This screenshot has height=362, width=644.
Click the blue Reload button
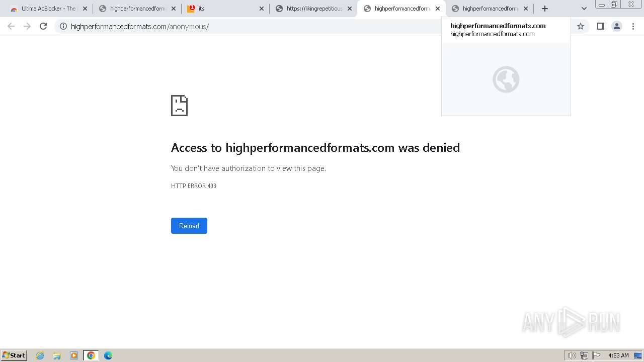click(x=189, y=226)
